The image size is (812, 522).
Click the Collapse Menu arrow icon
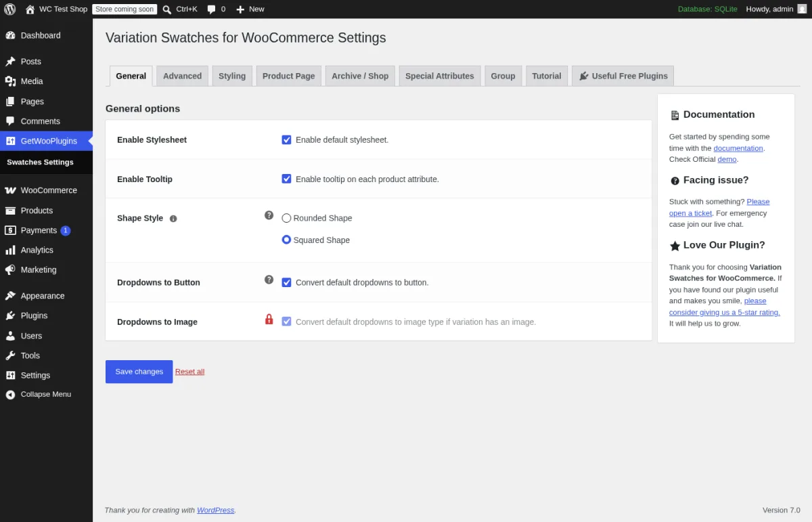click(10, 394)
